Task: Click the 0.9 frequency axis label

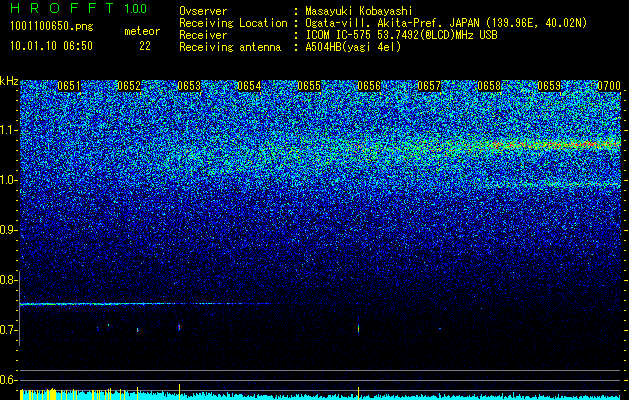Action: (8, 230)
